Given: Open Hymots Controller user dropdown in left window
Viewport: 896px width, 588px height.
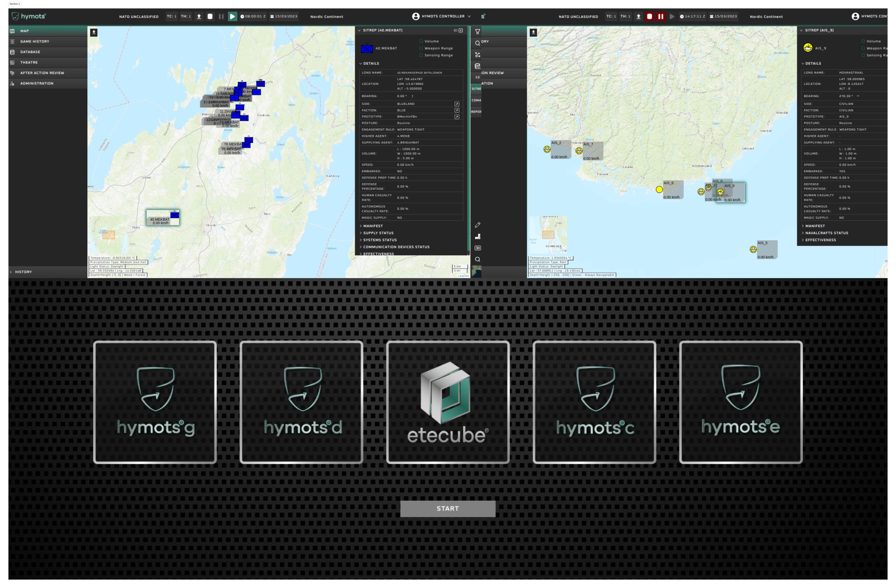Looking at the screenshot, I should (x=442, y=17).
